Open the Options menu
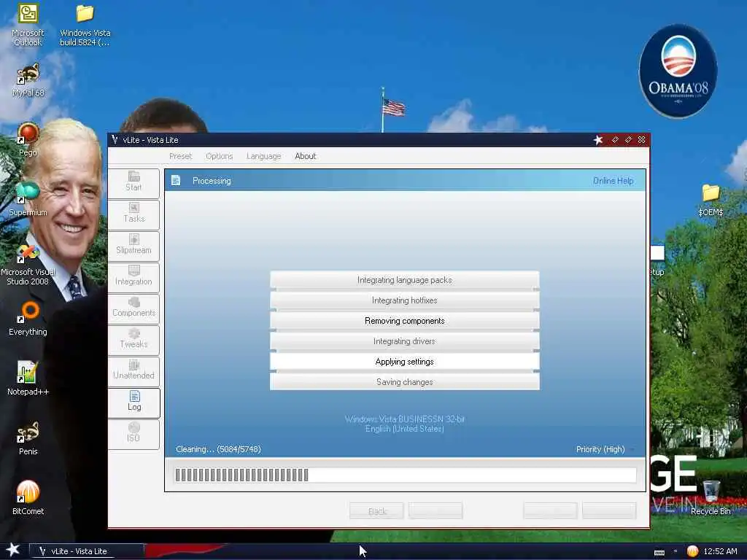Screen dimensions: 747x560 point(219,156)
